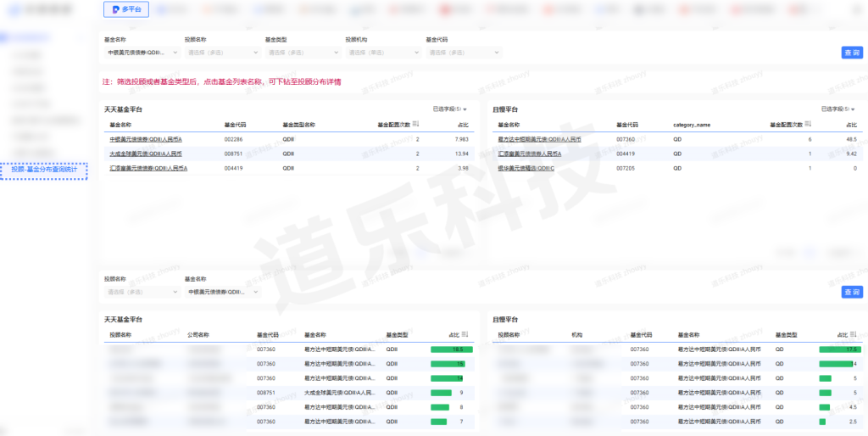Click the lower 查询 button
The image size is (868, 436).
(851, 292)
